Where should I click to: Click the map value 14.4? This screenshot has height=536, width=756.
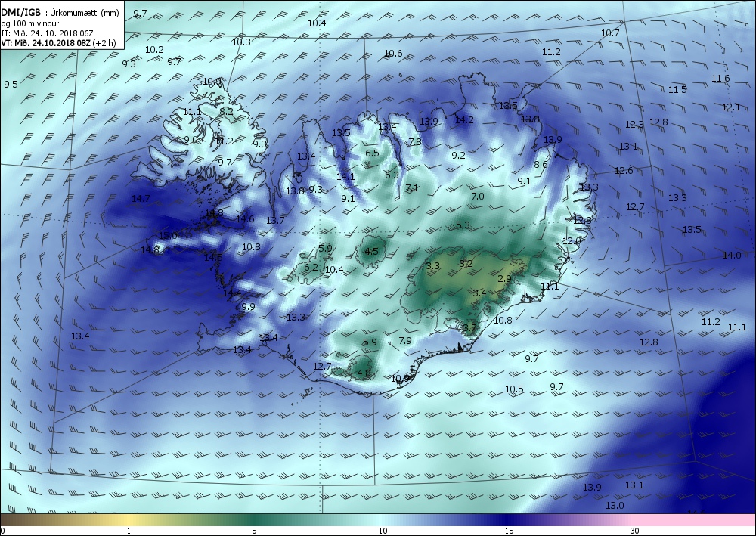232,293
